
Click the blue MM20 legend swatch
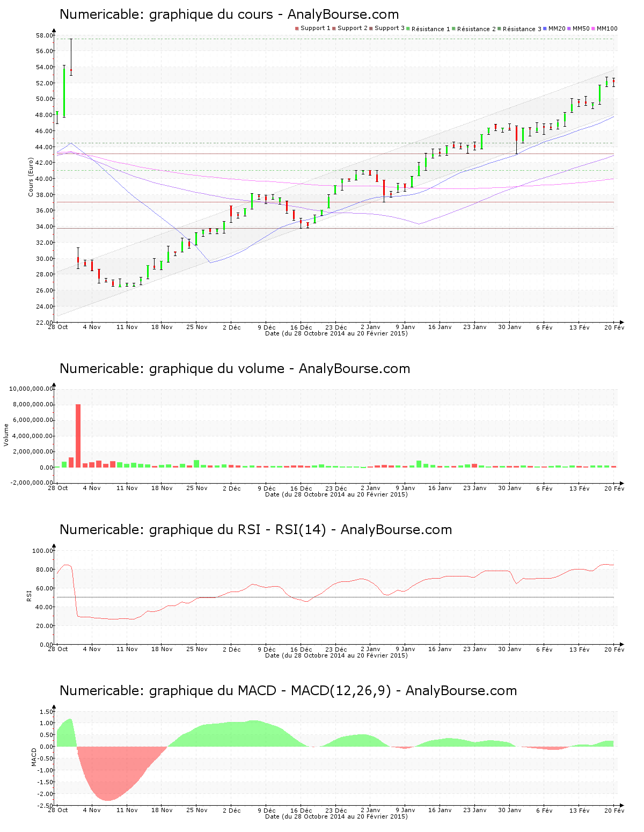pyautogui.click(x=545, y=28)
